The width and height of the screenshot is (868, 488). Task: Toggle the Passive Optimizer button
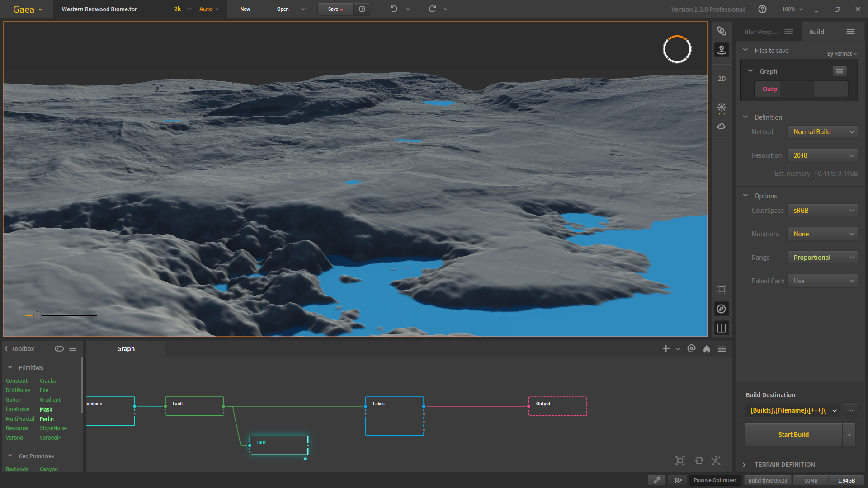coord(715,480)
